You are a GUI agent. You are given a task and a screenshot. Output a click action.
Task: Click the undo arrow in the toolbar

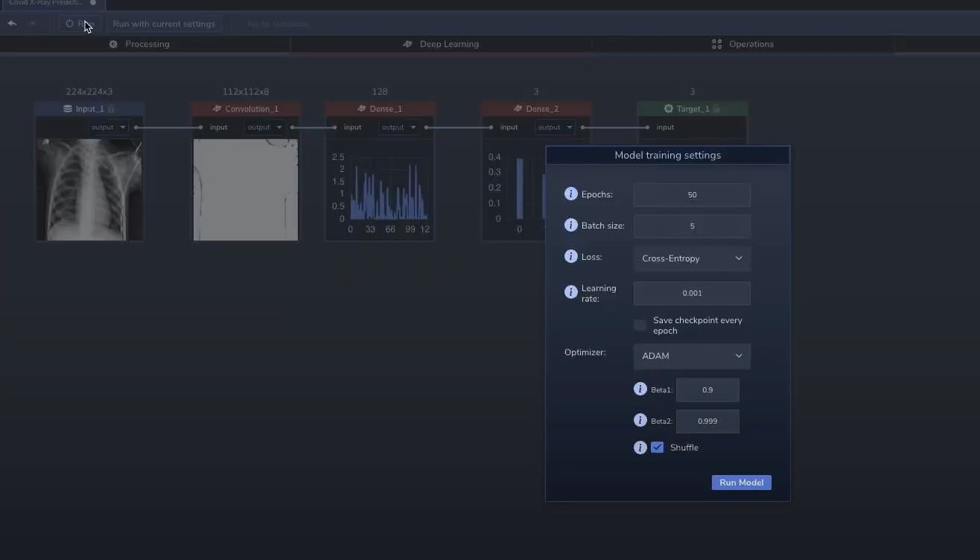(12, 24)
